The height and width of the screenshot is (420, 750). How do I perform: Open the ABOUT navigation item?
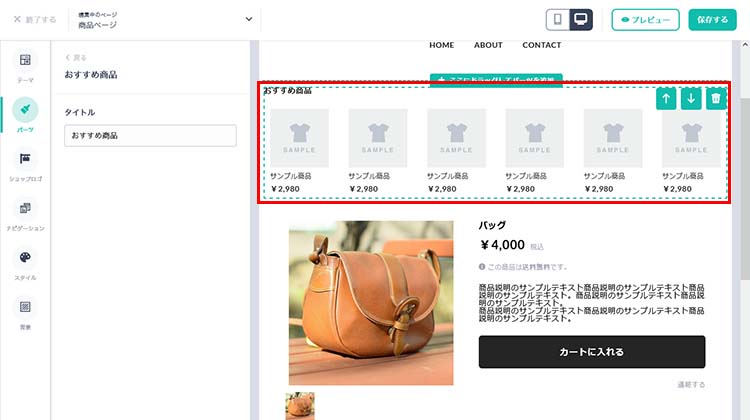tap(488, 45)
